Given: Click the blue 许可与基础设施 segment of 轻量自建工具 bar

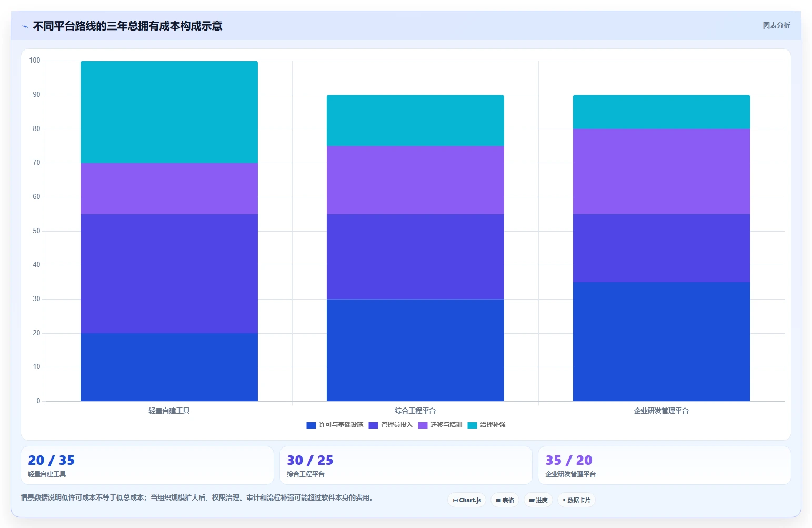Looking at the screenshot, I should pyautogui.click(x=169, y=367).
